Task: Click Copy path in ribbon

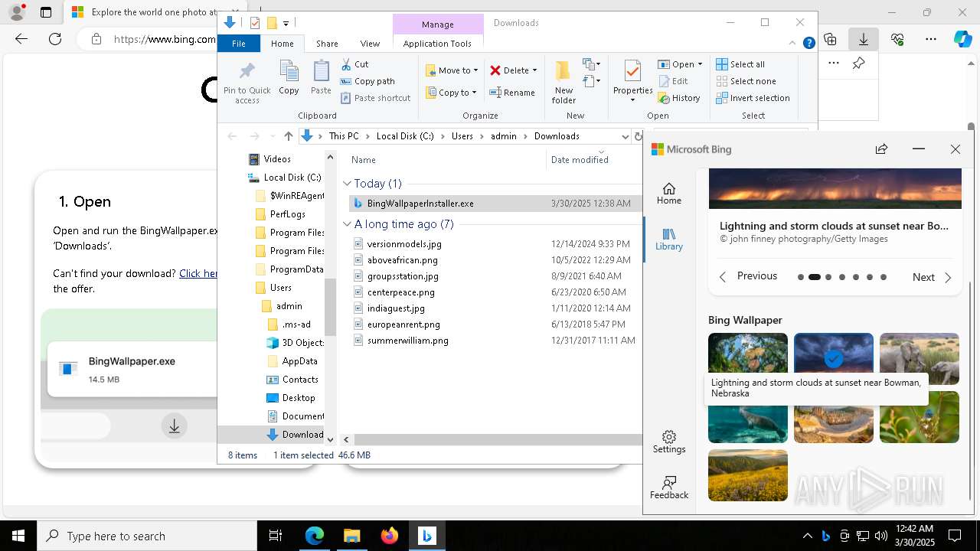Action: coord(367,81)
